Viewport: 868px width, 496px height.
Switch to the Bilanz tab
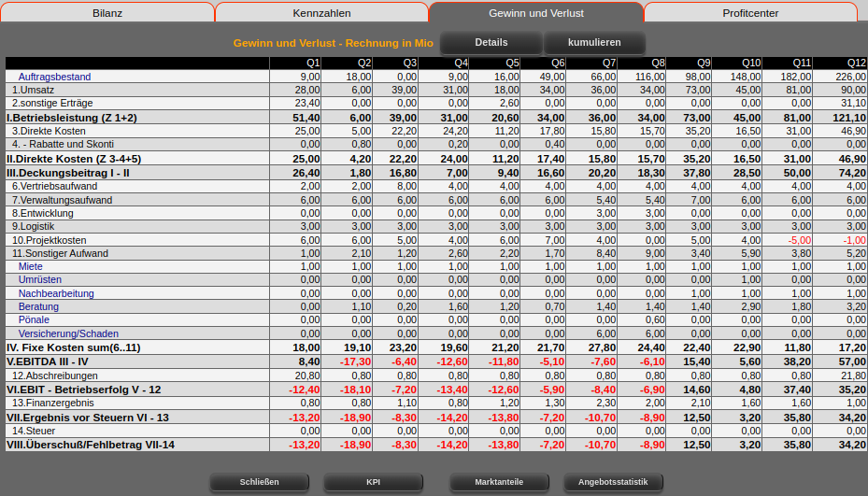(x=107, y=13)
